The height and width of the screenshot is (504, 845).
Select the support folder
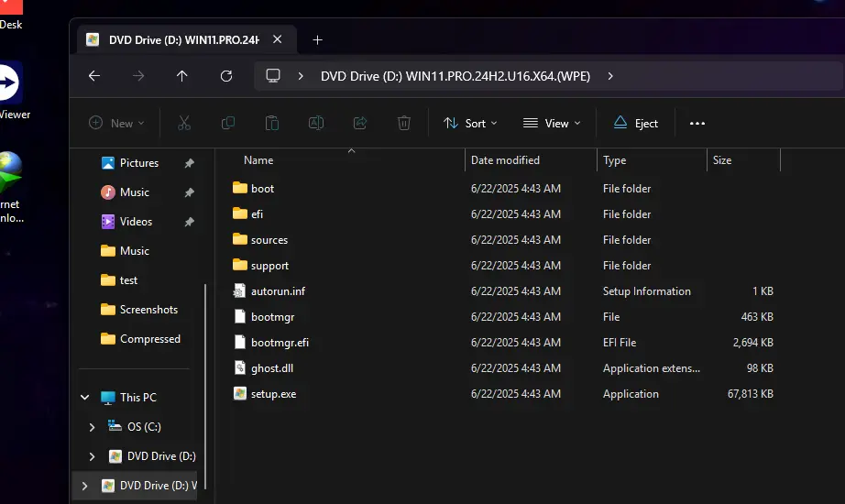(x=270, y=266)
